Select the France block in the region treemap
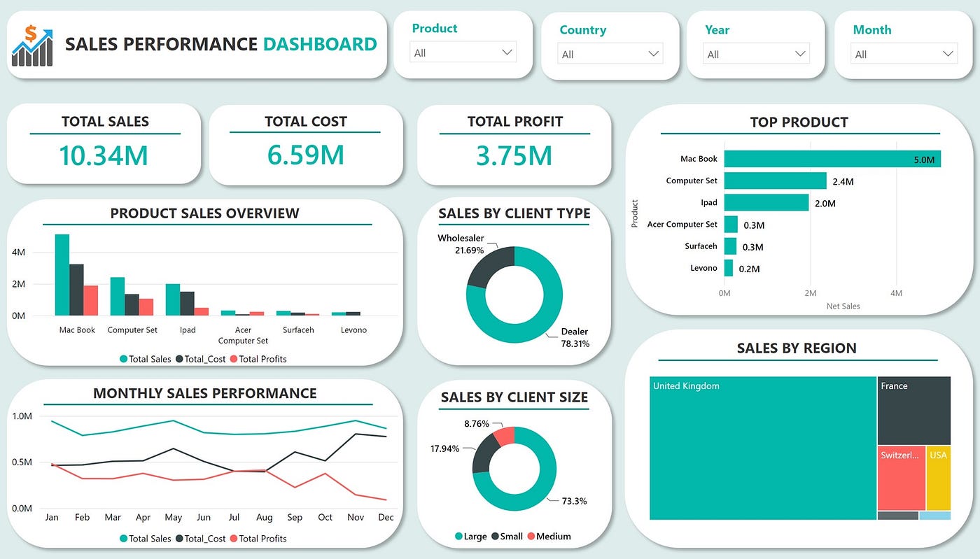Viewport: 980px width, 559px height. point(914,409)
